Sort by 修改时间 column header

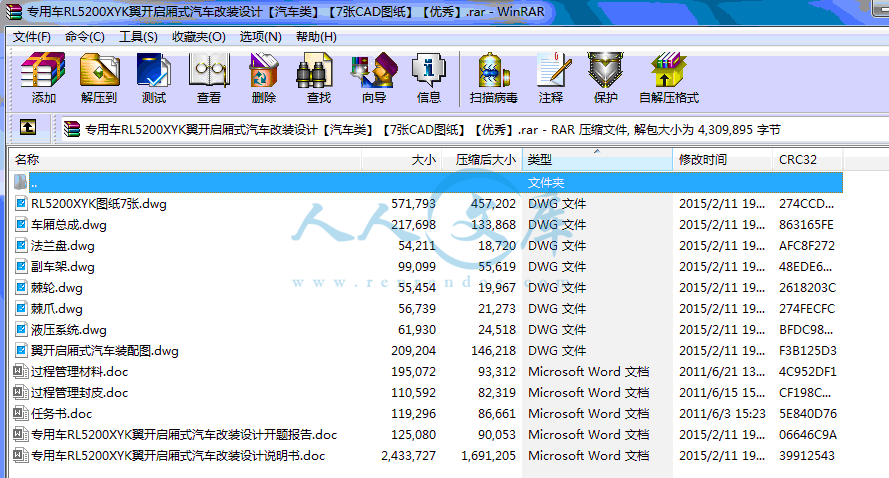coord(722,159)
